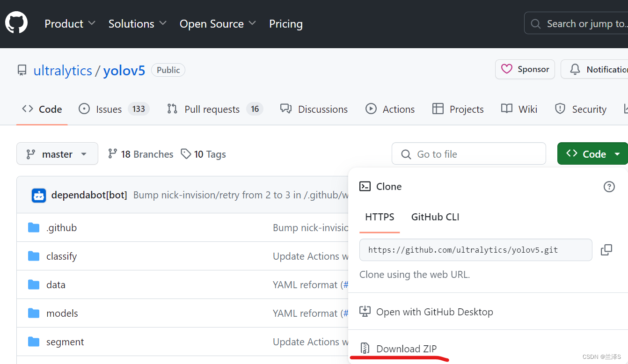Open the latest commit message link
628x364 pixels.
click(241, 195)
